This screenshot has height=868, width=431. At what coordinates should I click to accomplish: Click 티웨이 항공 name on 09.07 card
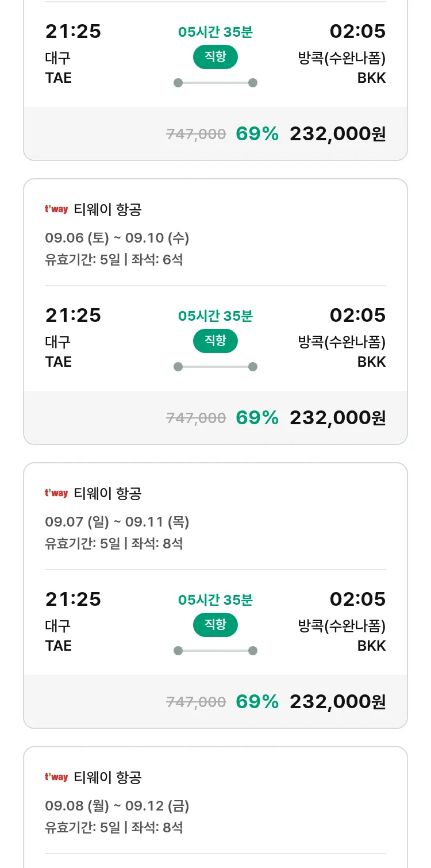pos(107,494)
